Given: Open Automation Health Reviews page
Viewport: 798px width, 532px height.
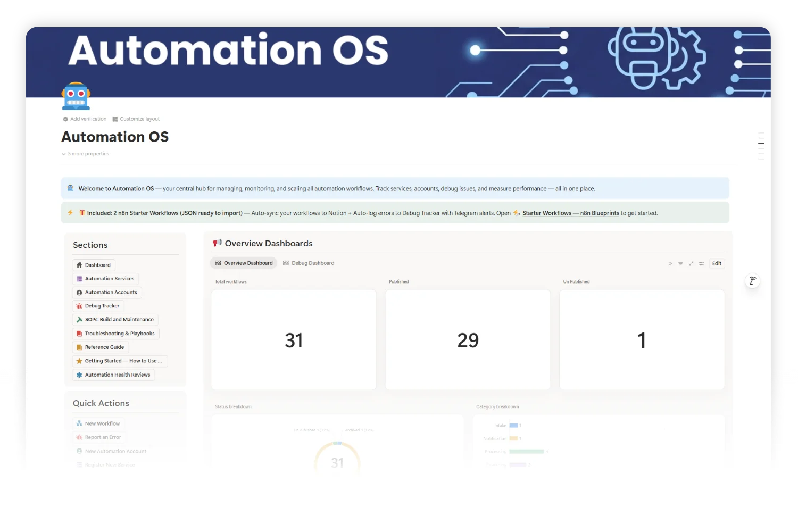Looking at the screenshot, I should click(113, 375).
